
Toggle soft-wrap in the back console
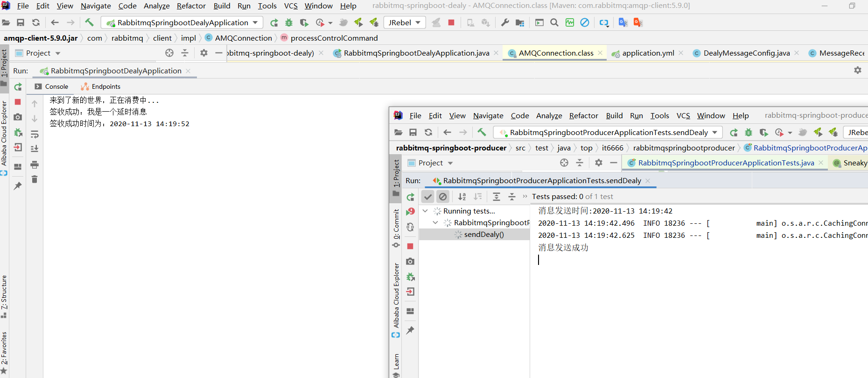35,134
